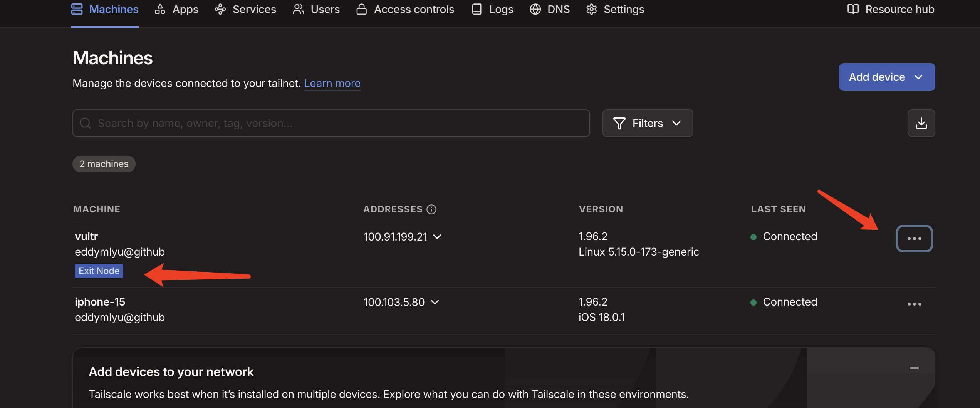
Task: Expand the iphone-15 address 100.103.5.80 dropdown
Action: (435, 302)
